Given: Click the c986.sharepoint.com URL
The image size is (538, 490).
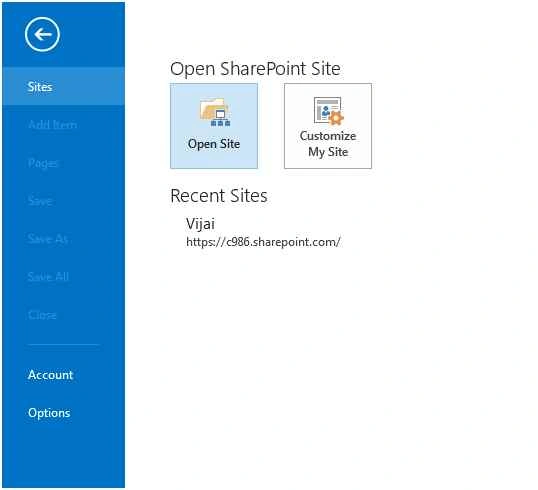Looking at the screenshot, I should (263, 242).
